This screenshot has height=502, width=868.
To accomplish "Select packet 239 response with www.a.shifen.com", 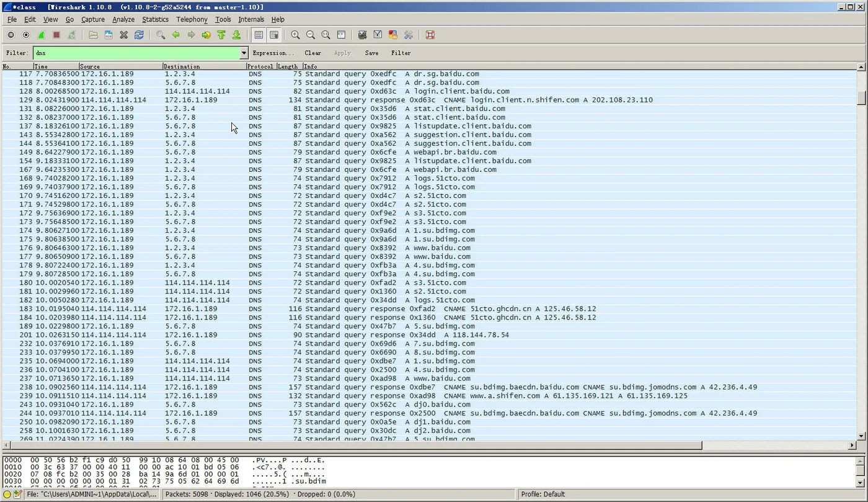I will (x=429, y=395).
